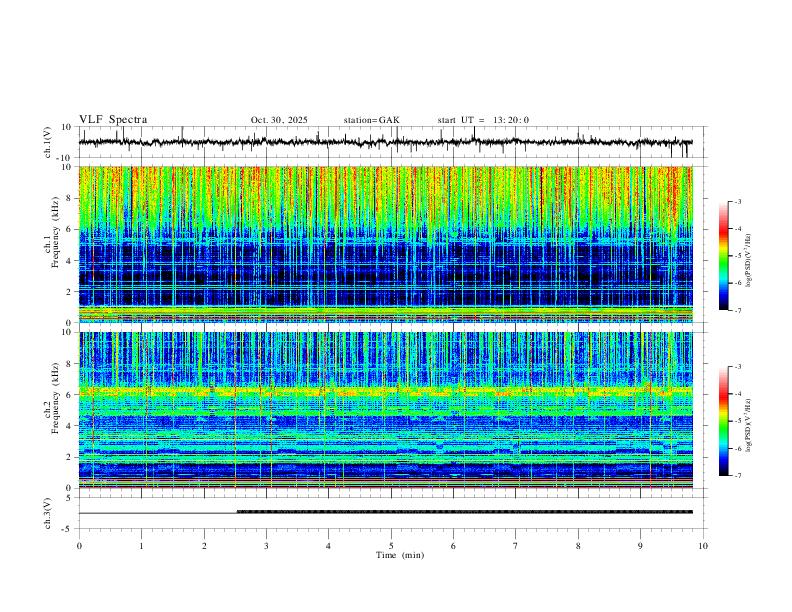This screenshot has width=792, height=612.
Task: Click the "7" tick label on the time axis
Action: click(x=516, y=546)
